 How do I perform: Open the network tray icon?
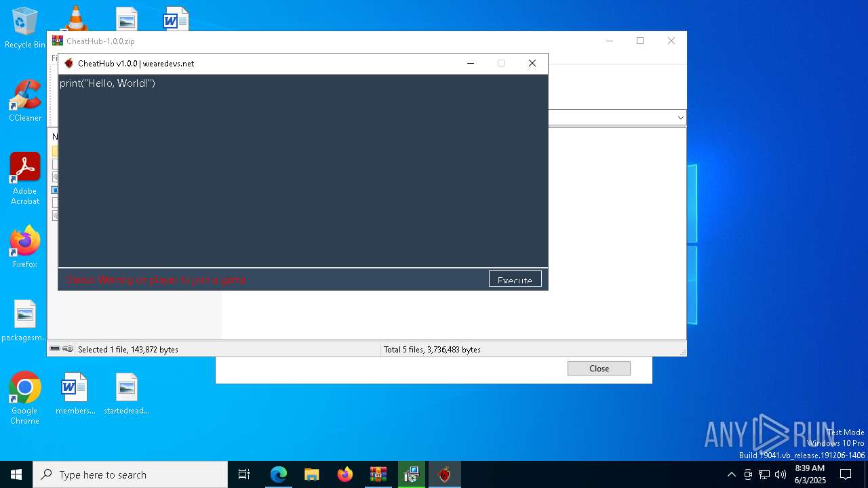(x=764, y=474)
